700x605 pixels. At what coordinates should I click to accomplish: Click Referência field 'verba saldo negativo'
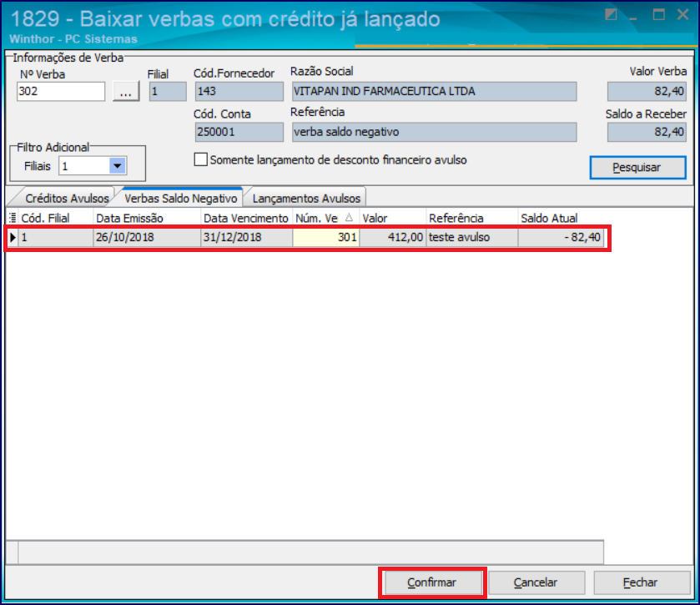434,132
